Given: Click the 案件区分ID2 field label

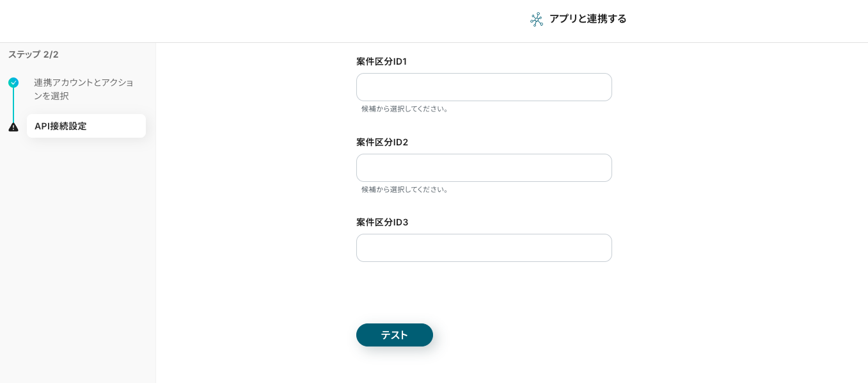Looking at the screenshot, I should tap(382, 142).
